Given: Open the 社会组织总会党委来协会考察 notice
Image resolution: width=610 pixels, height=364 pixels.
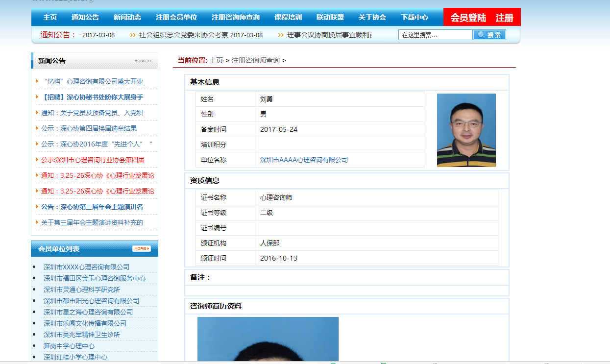Looking at the screenshot, I should [x=184, y=35].
